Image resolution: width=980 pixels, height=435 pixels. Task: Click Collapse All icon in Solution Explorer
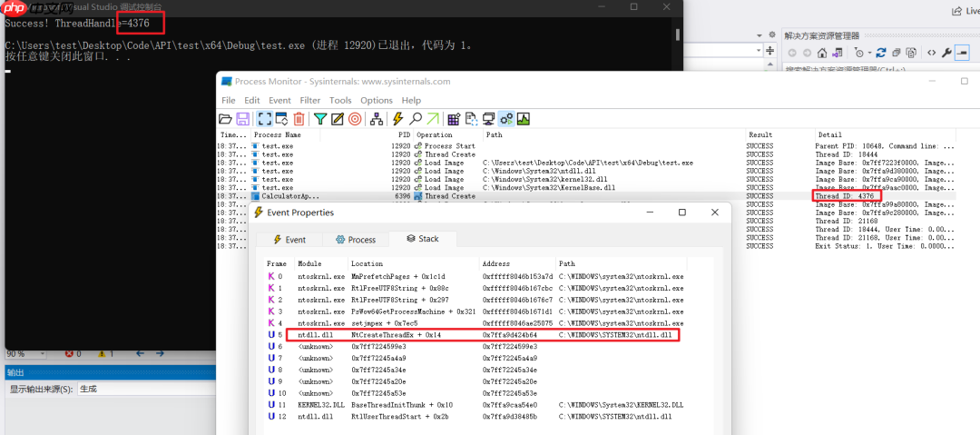coord(897,53)
